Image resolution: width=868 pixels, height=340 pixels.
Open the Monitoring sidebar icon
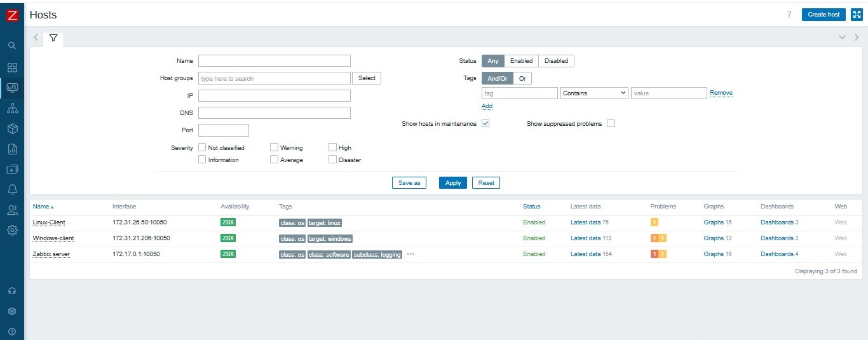pyautogui.click(x=12, y=88)
